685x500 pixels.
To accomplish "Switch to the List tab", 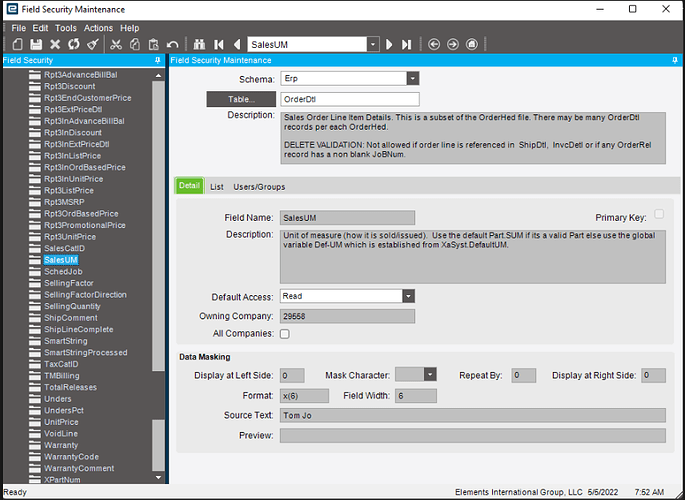I will [x=217, y=187].
